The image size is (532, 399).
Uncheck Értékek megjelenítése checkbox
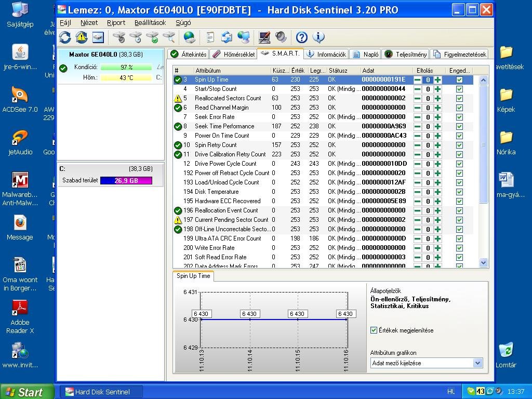pos(374,330)
